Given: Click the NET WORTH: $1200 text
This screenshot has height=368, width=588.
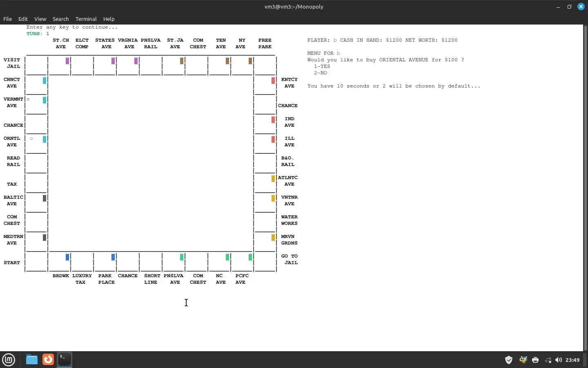Looking at the screenshot, I should tap(432, 40).
